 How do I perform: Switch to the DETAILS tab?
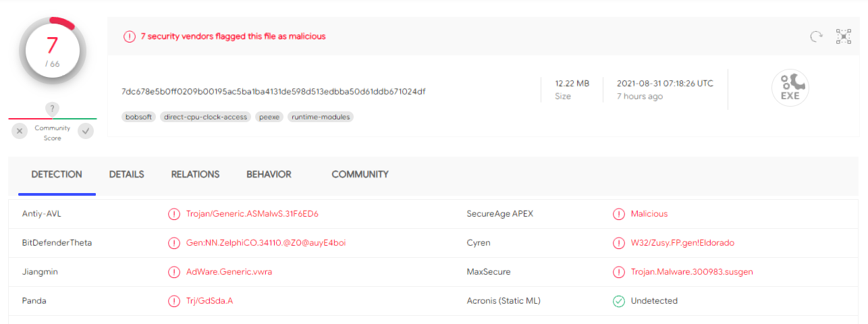click(127, 174)
